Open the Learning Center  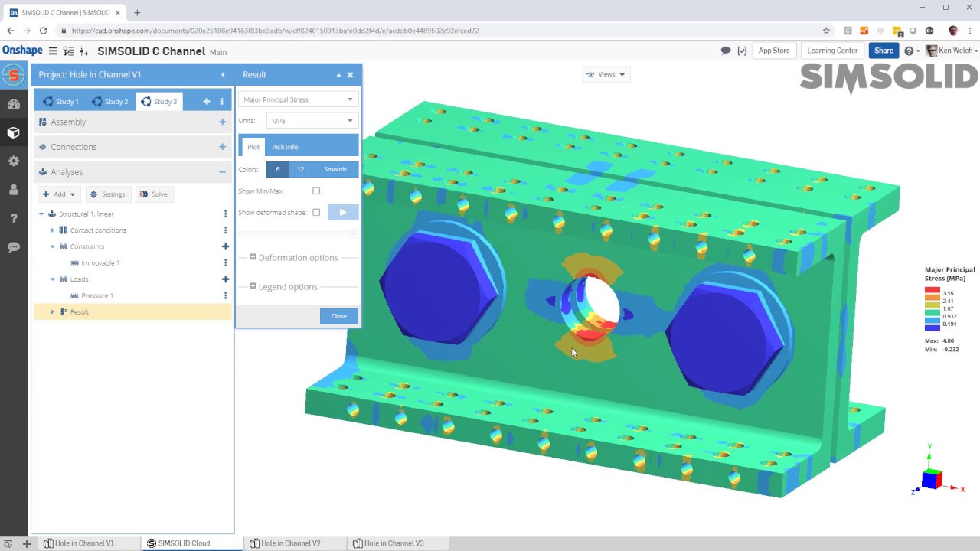coord(832,51)
